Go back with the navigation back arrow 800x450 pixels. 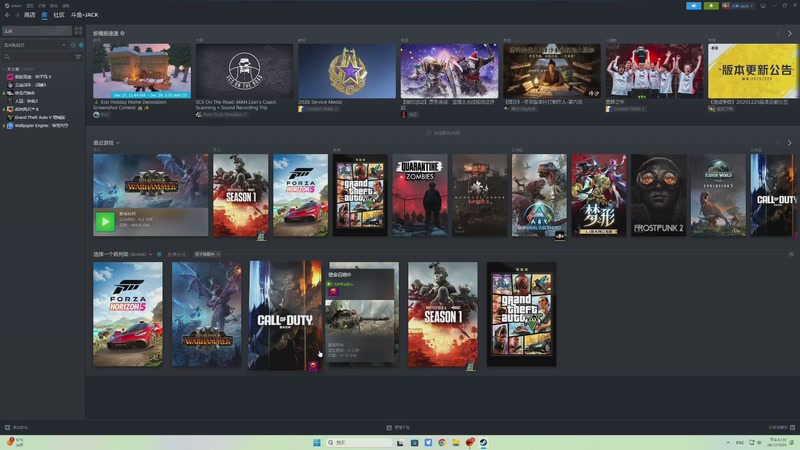click(x=7, y=15)
